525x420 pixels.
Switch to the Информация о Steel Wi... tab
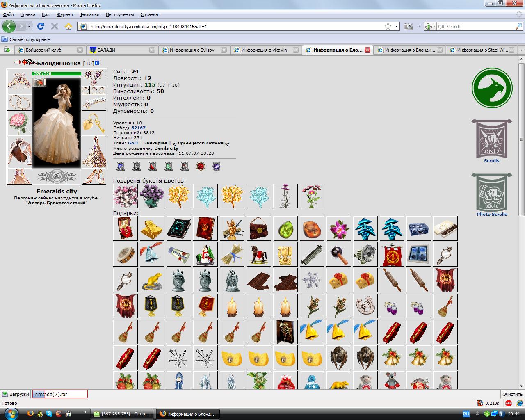pyautogui.click(x=481, y=50)
